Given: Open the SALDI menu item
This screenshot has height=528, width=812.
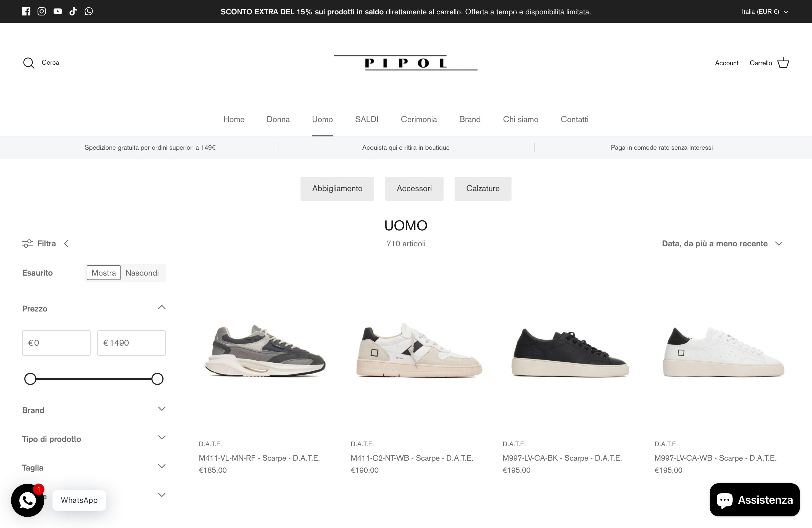Looking at the screenshot, I should click(367, 119).
